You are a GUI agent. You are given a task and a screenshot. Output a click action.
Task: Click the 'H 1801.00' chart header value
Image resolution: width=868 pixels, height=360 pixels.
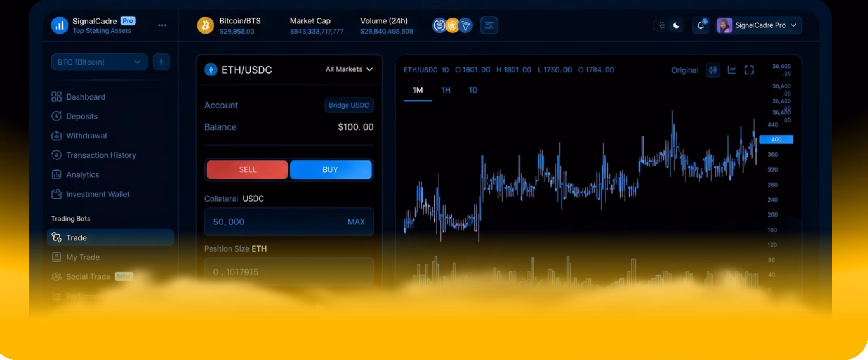tap(514, 70)
